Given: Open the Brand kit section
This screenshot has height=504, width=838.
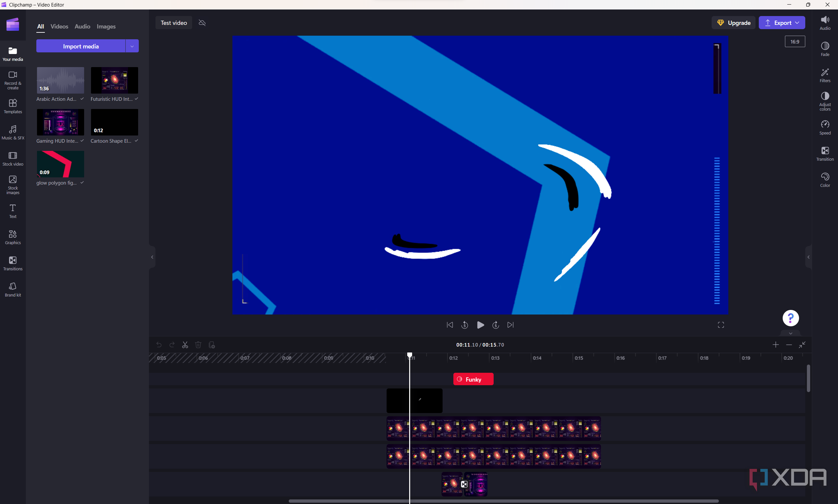Looking at the screenshot, I should (13, 289).
